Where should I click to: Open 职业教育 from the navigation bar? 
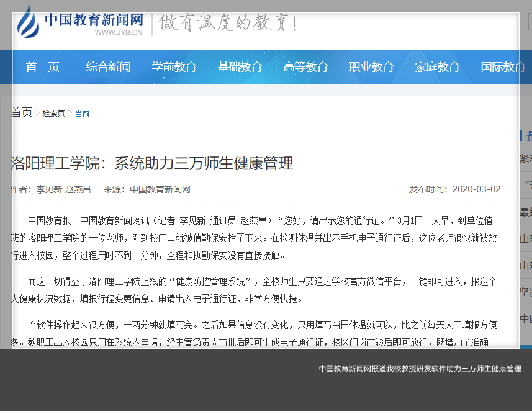(x=371, y=67)
